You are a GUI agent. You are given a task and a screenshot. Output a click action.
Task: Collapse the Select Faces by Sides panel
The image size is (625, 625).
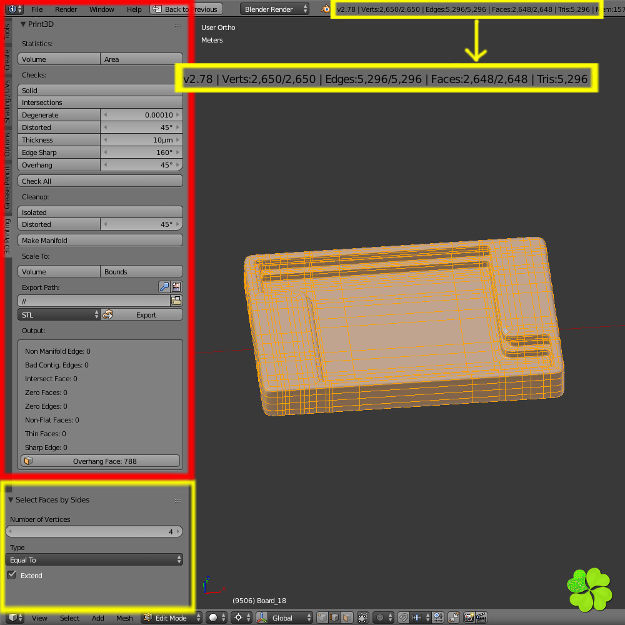click(x=11, y=499)
